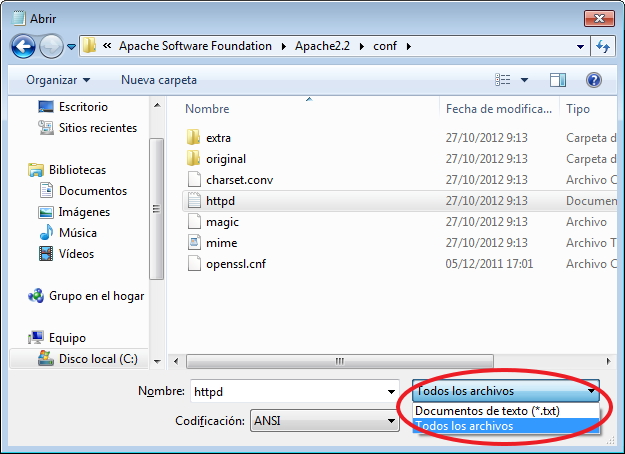This screenshot has width=625, height=454.
Task: Sort by Fecha de modificación column
Action: tap(497, 109)
